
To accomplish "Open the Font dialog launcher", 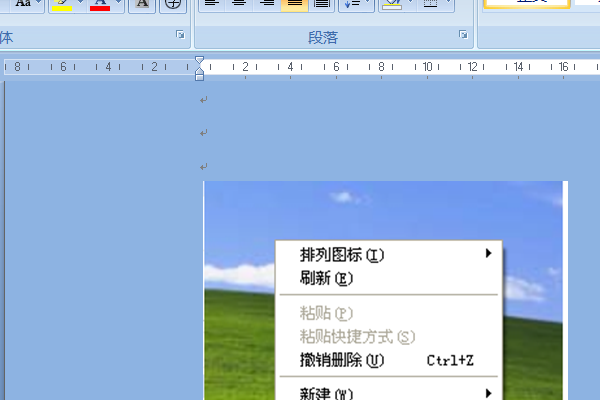I will point(180,35).
